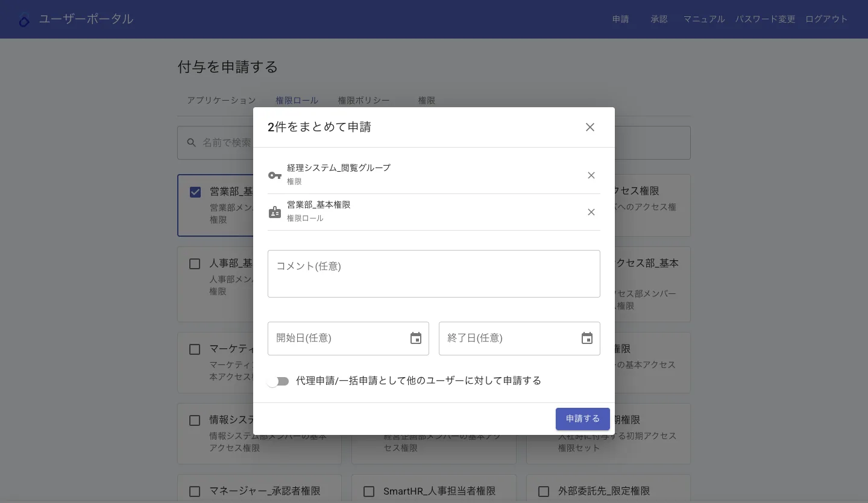Click the ユーザーポータル title text

(x=86, y=19)
